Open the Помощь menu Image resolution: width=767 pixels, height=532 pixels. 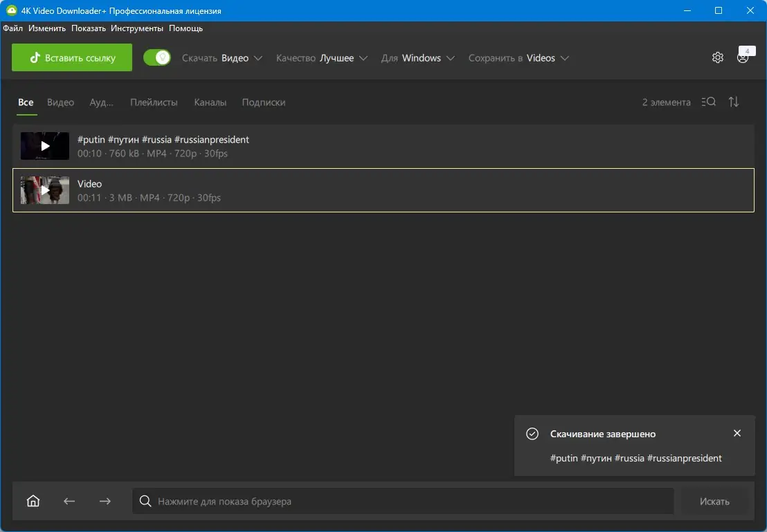click(186, 28)
